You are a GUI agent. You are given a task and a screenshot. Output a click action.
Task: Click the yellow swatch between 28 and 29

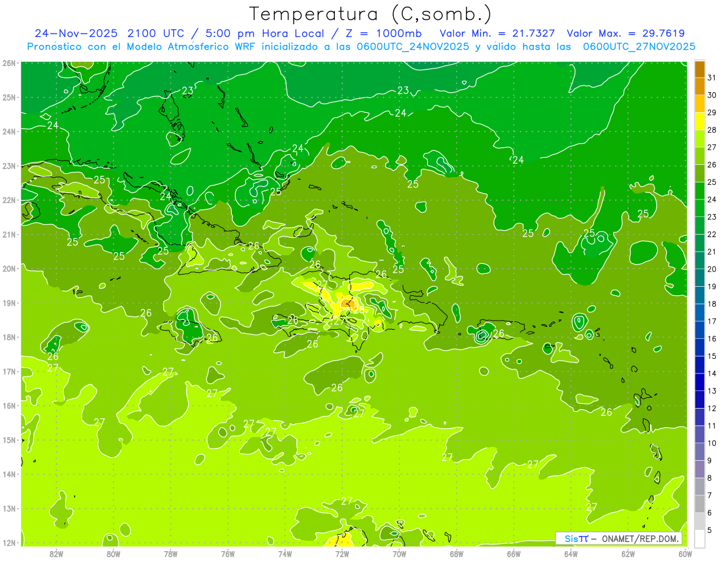click(x=700, y=121)
